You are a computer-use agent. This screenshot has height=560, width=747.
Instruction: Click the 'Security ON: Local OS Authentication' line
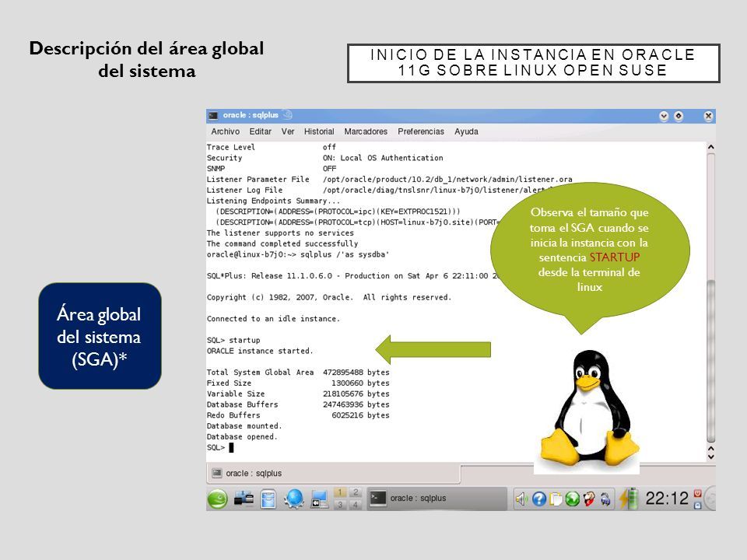tap(325, 158)
